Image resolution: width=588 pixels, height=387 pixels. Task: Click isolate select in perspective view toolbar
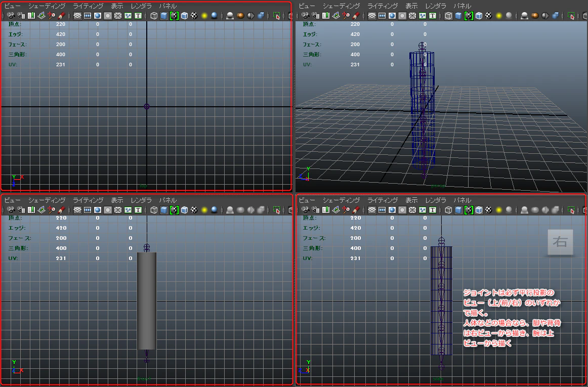point(571,16)
